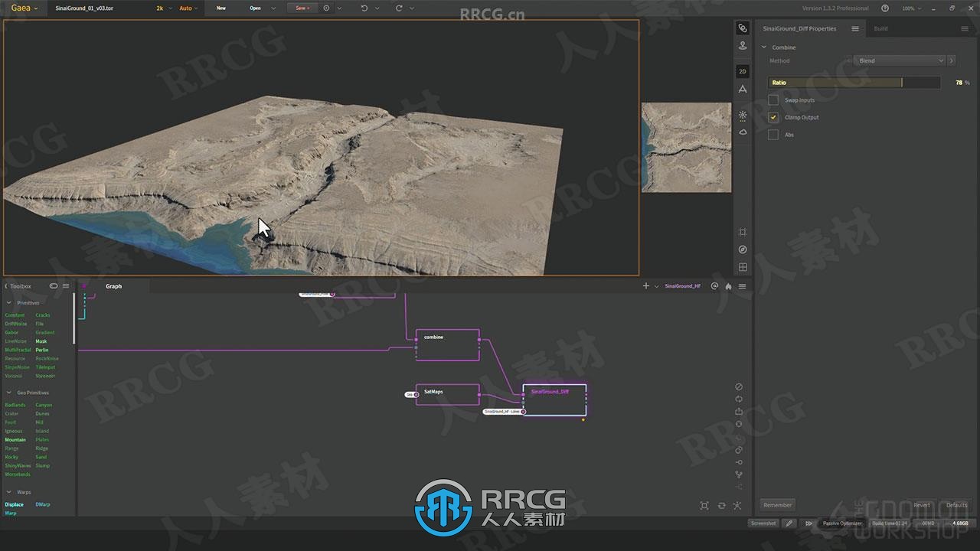Click the stamp icon in viewport sidebar
Image resolution: width=980 pixels, height=551 pixels.
(743, 46)
